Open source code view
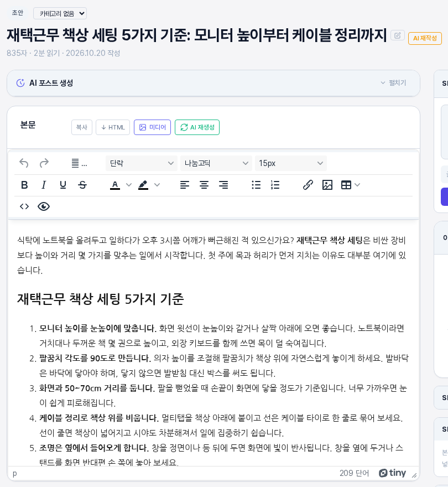 [24, 206]
